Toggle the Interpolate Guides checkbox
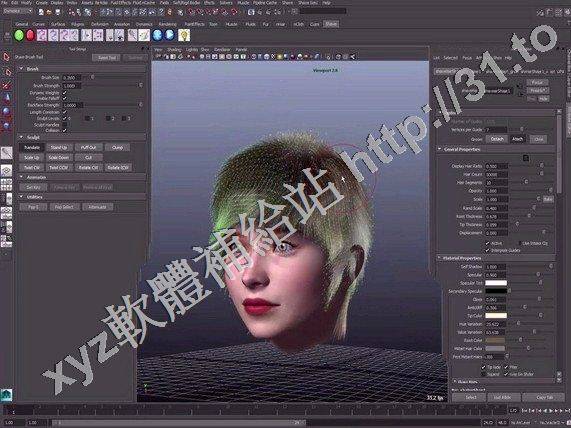This screenshot has height=428, width=571. (488, 250)
